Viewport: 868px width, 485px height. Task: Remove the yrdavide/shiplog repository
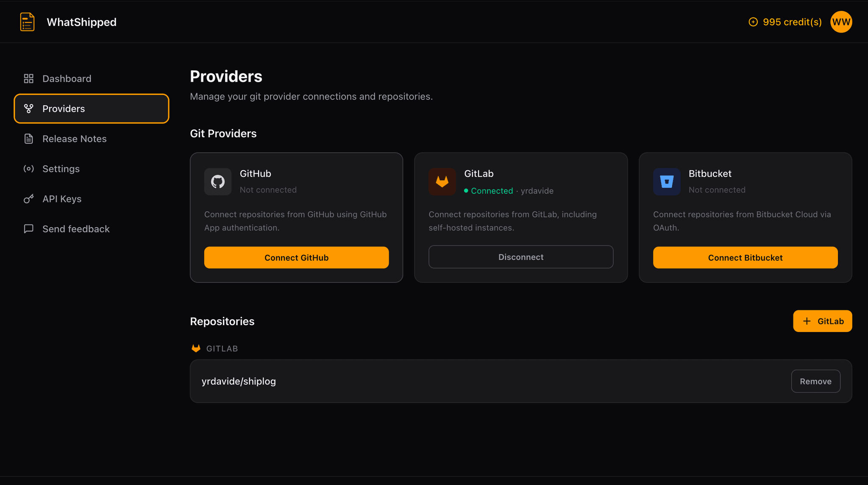tap(816, 381)
